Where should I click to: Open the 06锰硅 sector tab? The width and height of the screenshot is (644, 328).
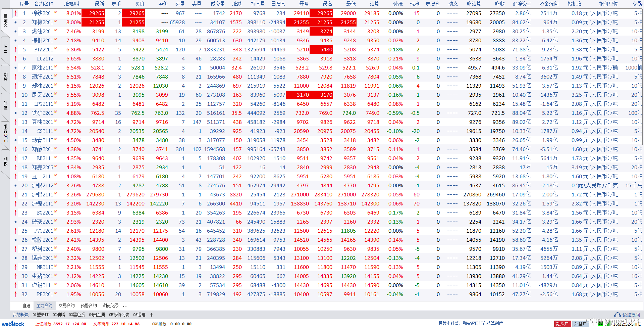[x=139, y=315]
